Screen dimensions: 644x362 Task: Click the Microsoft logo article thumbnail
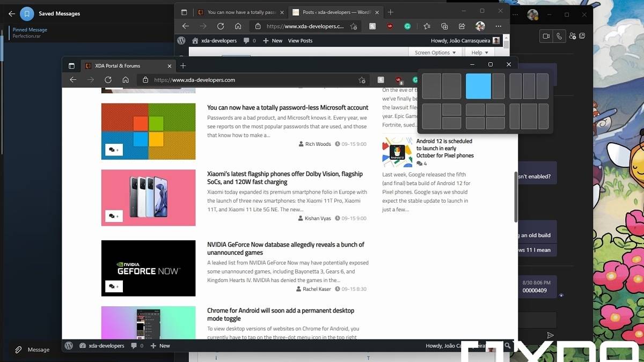[x=148, y=131]
